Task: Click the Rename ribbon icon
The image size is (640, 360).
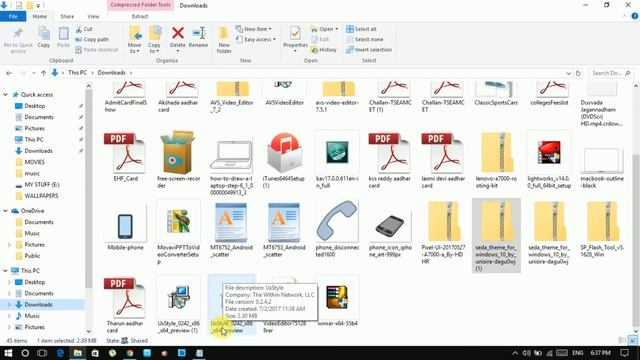Action: coord(198,33)
